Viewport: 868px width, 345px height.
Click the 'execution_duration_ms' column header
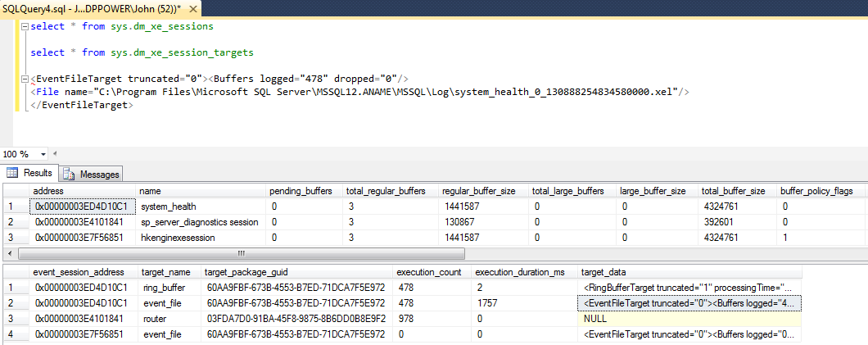525,272
